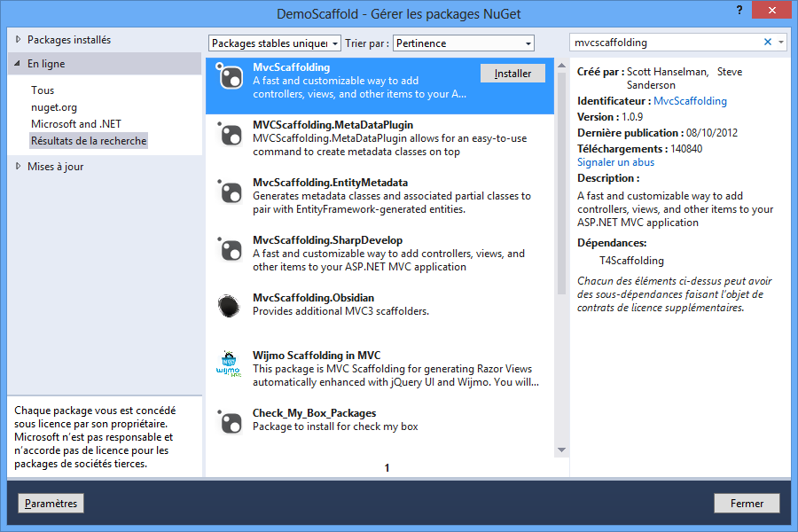Expand the Packages installés section

(x=19, y=39)
